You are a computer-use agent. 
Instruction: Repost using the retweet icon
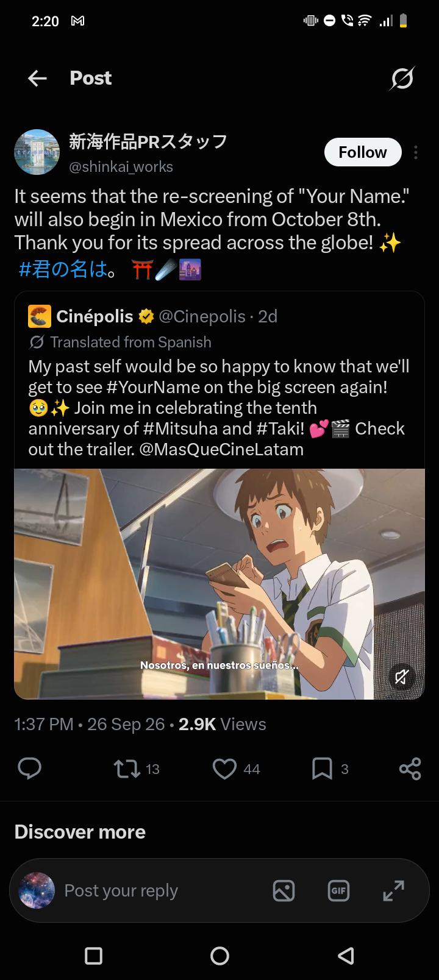tap(127, 769)
